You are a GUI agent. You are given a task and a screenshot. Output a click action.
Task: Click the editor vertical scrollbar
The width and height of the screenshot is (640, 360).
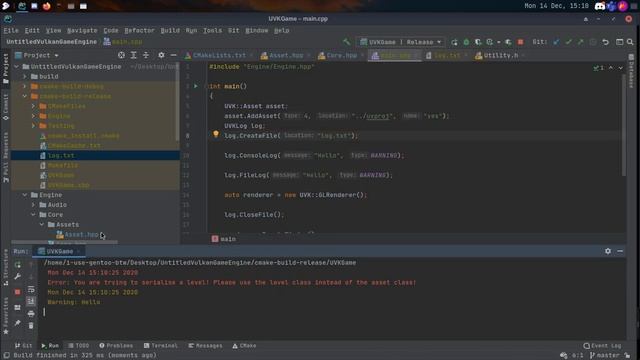(623, 126)
